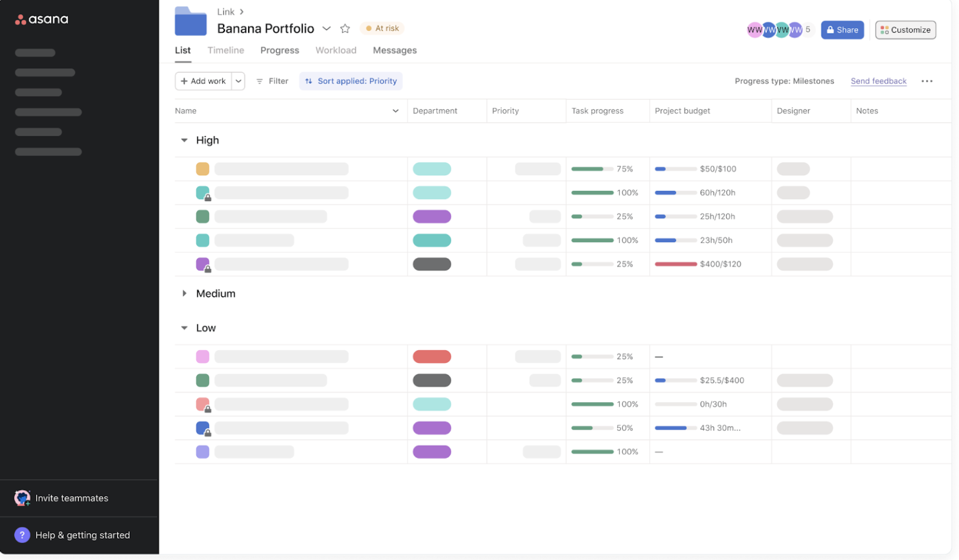Click the member avatars group in header
The image size is (959, 560).
(x=778, y=30)
